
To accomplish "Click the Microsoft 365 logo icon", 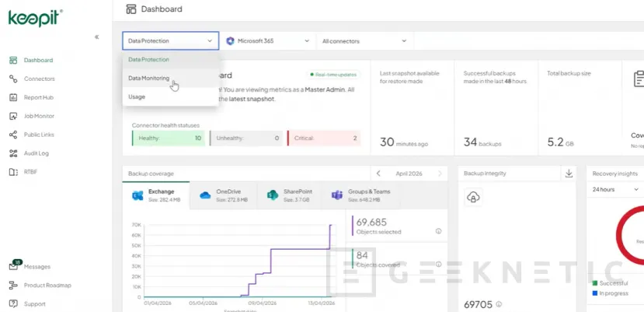I will tap(231, 41).
